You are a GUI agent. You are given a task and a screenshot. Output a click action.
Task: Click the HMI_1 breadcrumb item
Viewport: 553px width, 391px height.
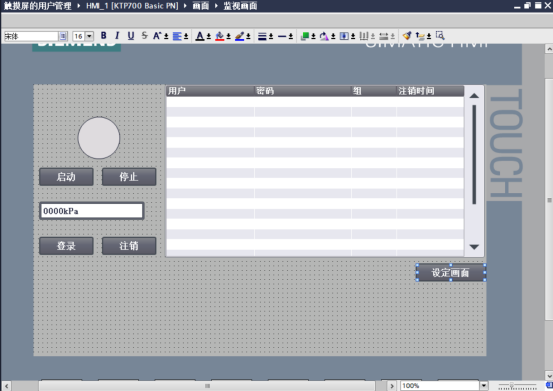click(132, 6)
